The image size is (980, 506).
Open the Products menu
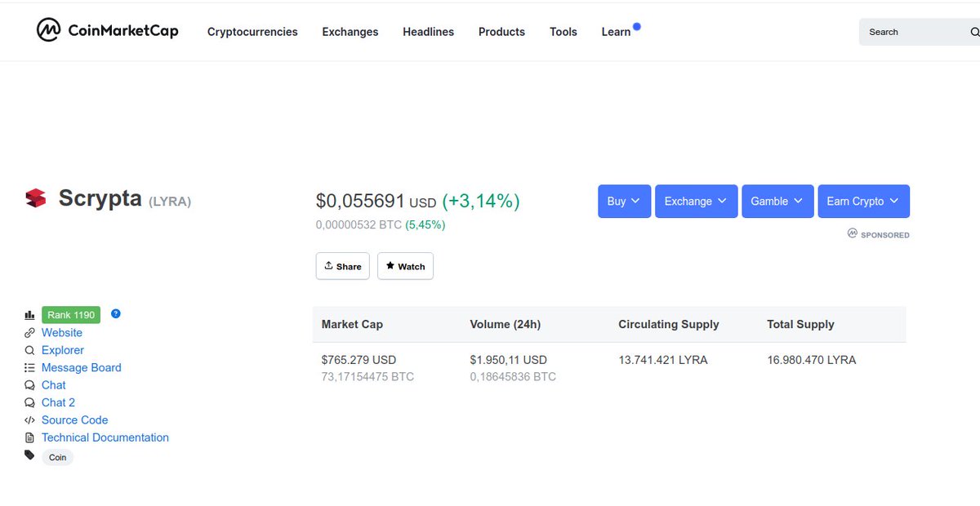click(501, 32)
